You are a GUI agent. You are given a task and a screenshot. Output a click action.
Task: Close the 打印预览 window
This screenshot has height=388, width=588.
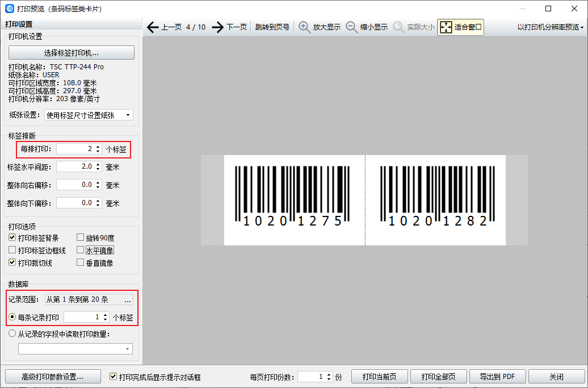tap(574, 9)
